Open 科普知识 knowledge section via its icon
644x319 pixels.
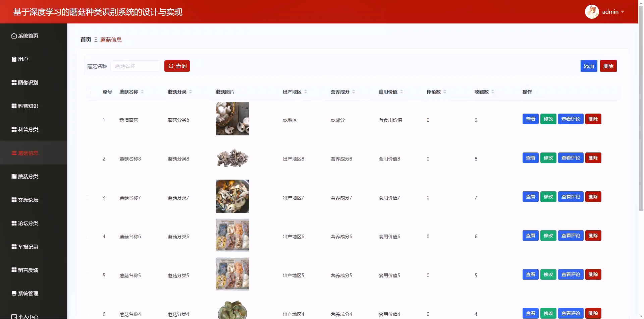tap(14, 106)
